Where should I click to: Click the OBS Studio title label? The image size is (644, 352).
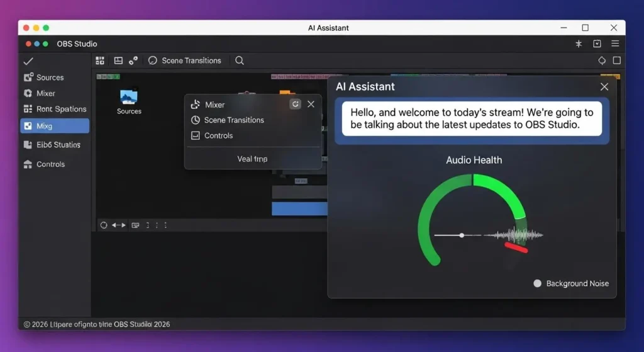(77, 43)
